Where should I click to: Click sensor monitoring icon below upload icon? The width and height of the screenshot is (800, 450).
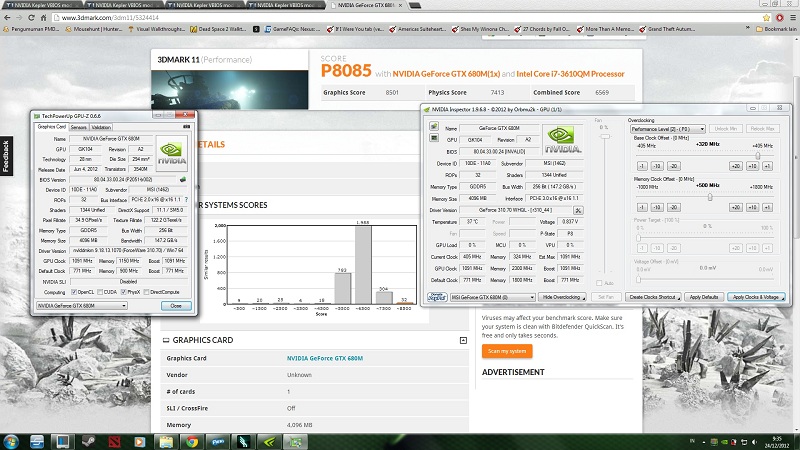pos(434,138)
